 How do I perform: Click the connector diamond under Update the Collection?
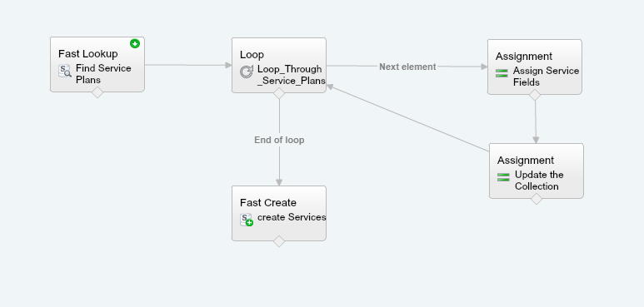click(x=537, y=199)
